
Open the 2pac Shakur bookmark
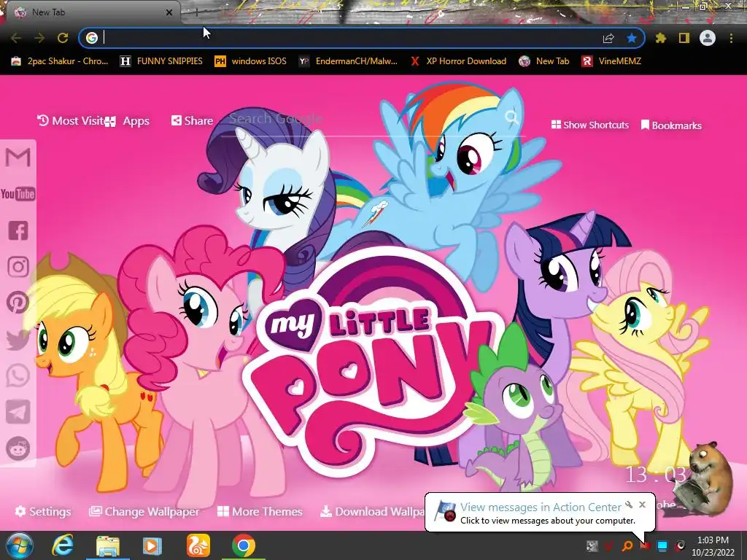coord(60,61)
